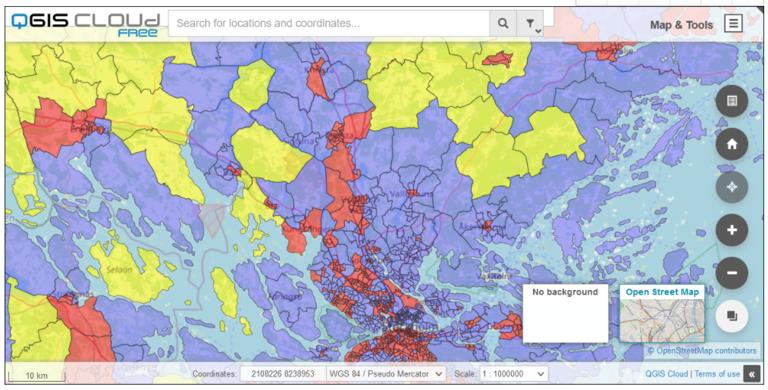Viewport: 768px width, 390px height.
Task: Open the Scale 1 : 1000000 dropdown
Action: tap(514, 374)
